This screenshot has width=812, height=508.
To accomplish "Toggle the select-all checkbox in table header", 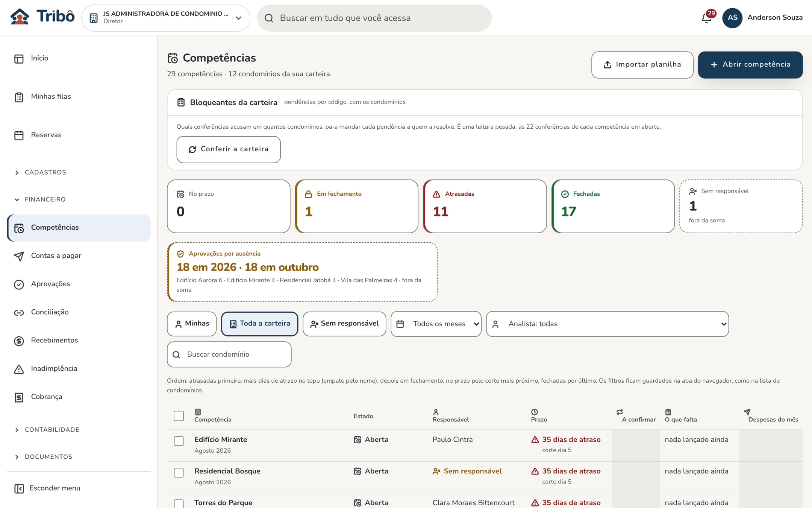I will [x=179, y=416].
